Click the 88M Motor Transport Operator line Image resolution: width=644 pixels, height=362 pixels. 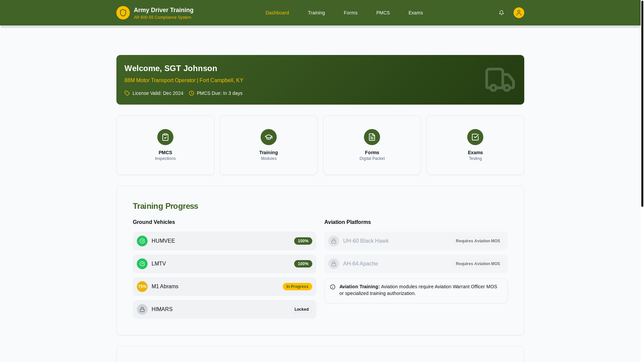[x=184, y=80]
